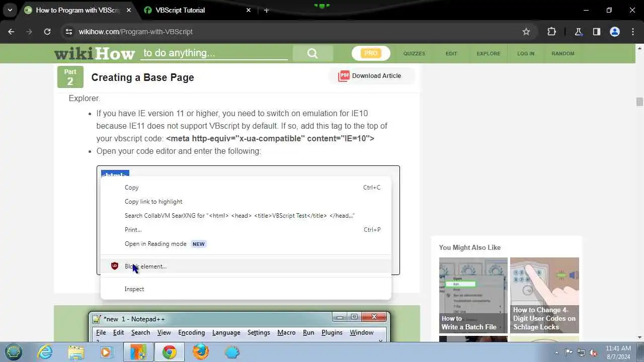Select Search CollabVM SearXNG context entry
The image size is (644, 362).
[246, 216]
